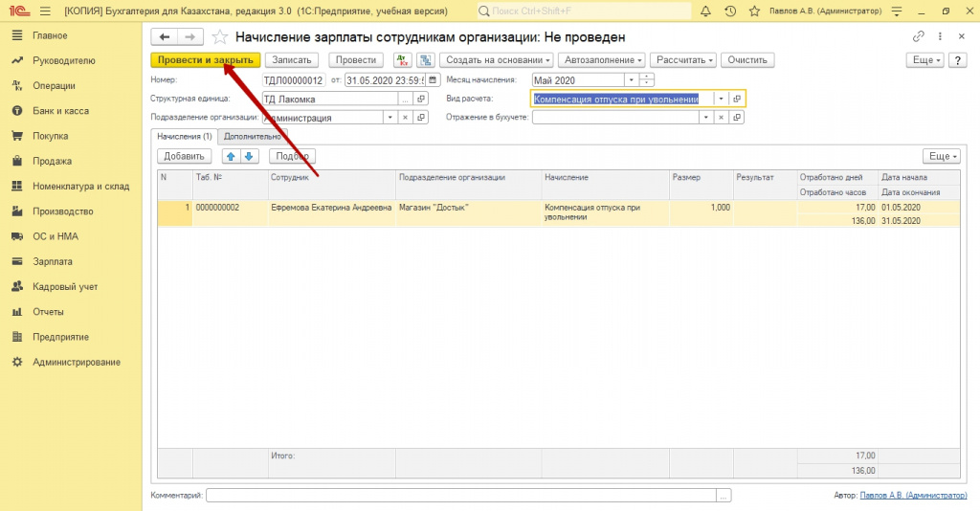Move row up with blue arrow
Viewport: 980px width, 511px height.
(x=231, y=156)
